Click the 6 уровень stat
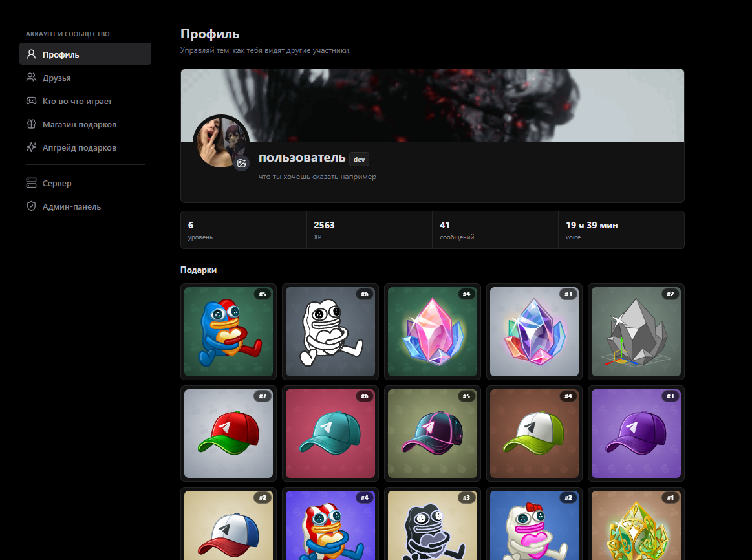The width and height of the screenshot is (752, 560). (x=244, y=230)
